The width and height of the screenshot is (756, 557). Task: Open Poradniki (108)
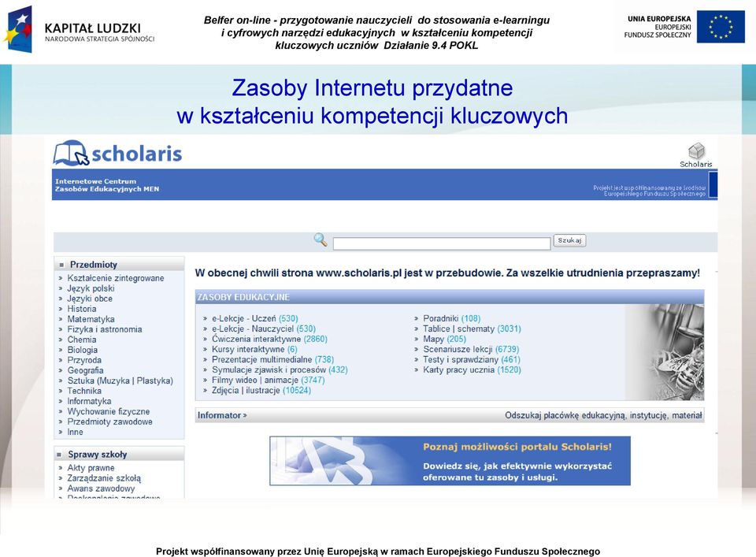(452, 318)
